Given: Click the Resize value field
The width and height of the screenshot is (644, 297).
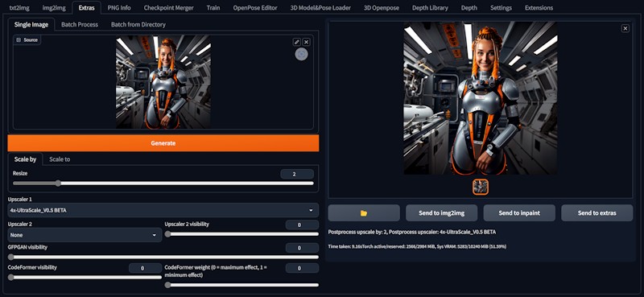Looking at the screenshot, I should [297, 174].
